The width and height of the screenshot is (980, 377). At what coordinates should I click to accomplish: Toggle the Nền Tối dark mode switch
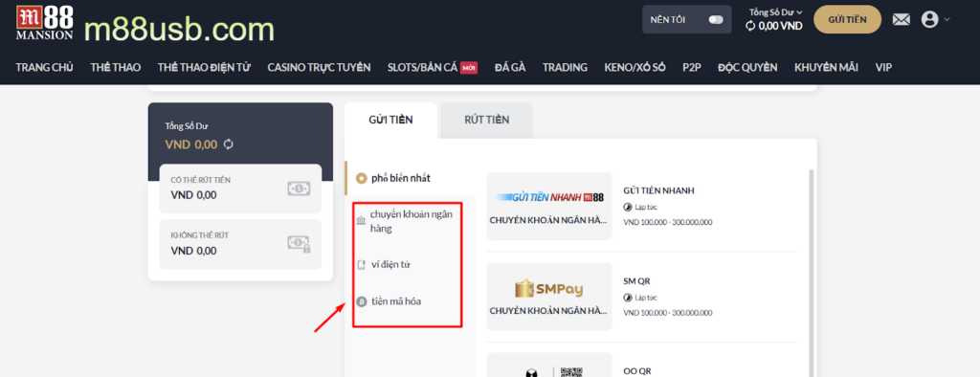pyautogui.click(x=716, y=20)
